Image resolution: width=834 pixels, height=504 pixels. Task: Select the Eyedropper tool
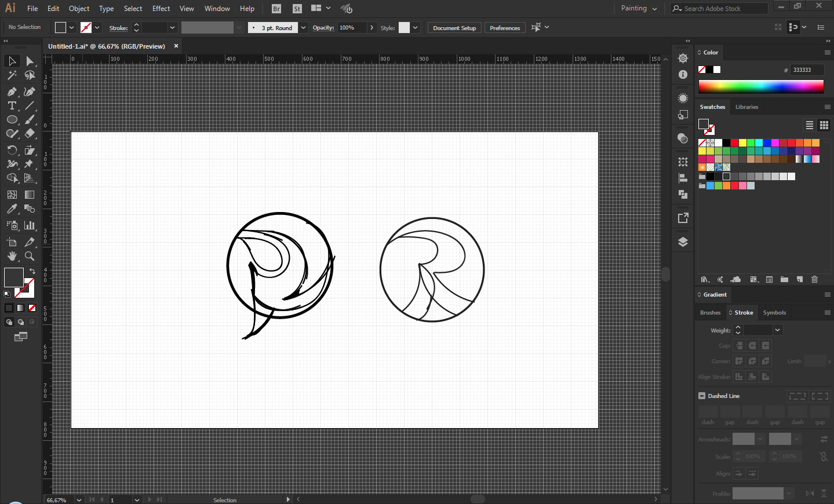click(x=12, y=209)
